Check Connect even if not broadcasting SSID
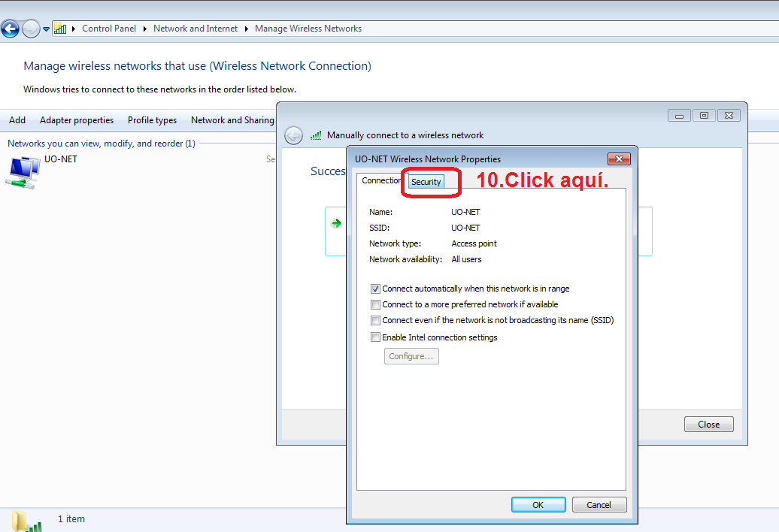The width and height of the screenshot is (779, 532). point(375,320)
